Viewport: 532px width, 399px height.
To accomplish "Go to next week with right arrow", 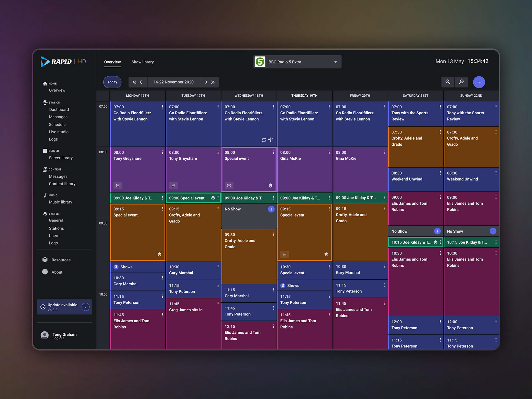I will pos(206,82).
